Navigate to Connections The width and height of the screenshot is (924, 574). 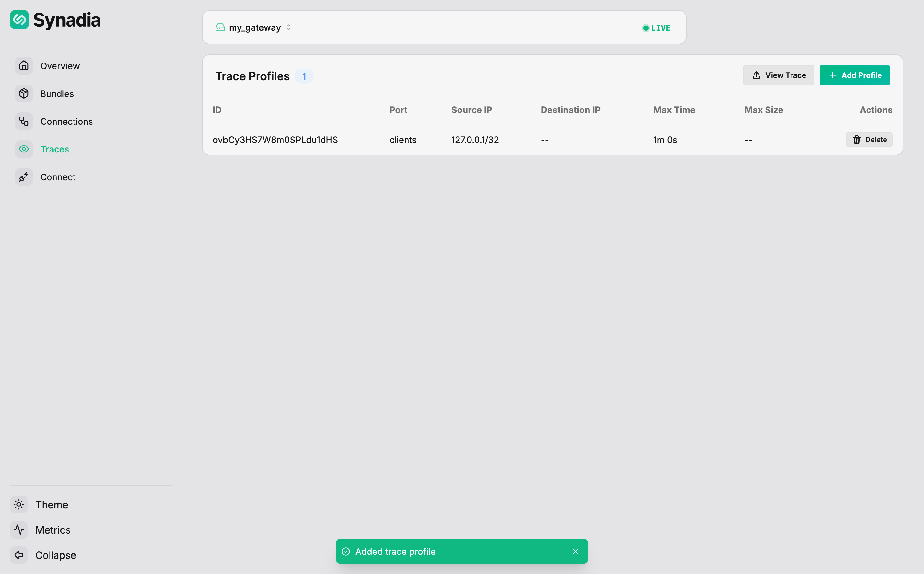tap(66, 121)
